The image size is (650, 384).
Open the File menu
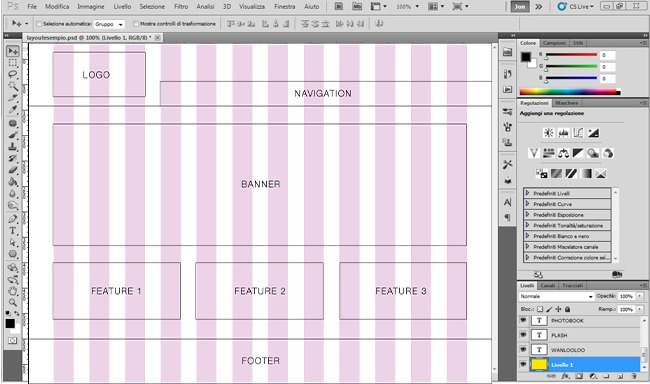[x=32, y=7]
